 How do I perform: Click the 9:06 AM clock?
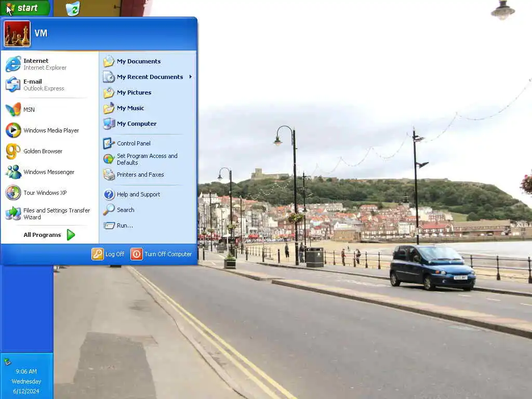pos(26,371)
